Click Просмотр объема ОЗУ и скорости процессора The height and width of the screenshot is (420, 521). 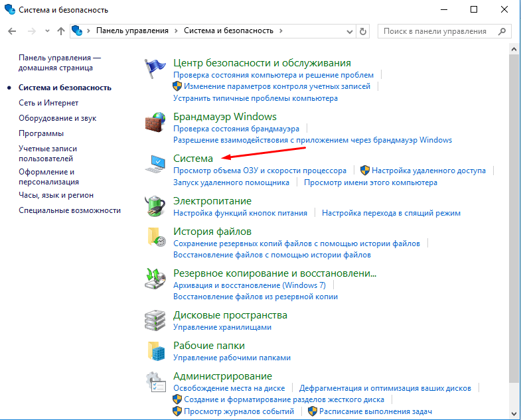[260, 171]
